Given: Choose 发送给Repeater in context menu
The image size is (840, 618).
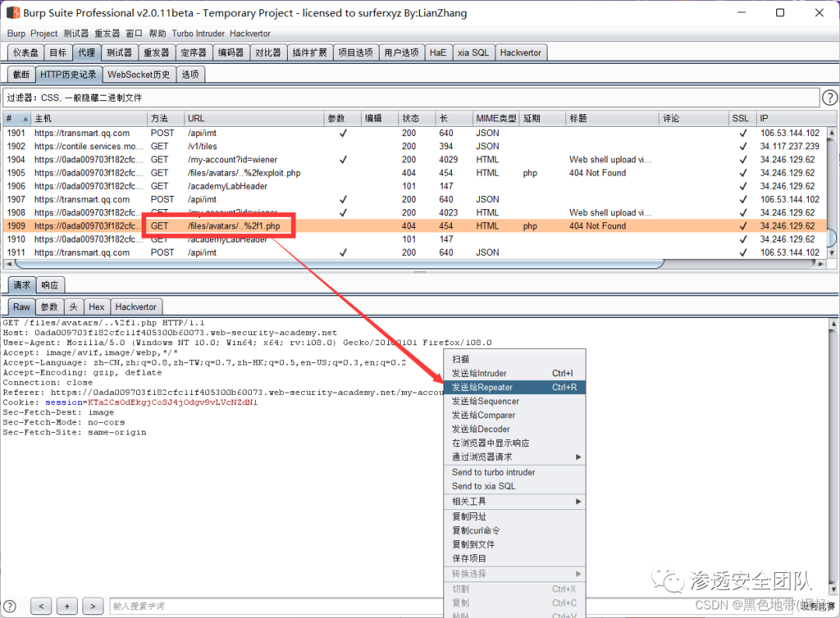Looking at the screenshot, I should coord(515,387).
